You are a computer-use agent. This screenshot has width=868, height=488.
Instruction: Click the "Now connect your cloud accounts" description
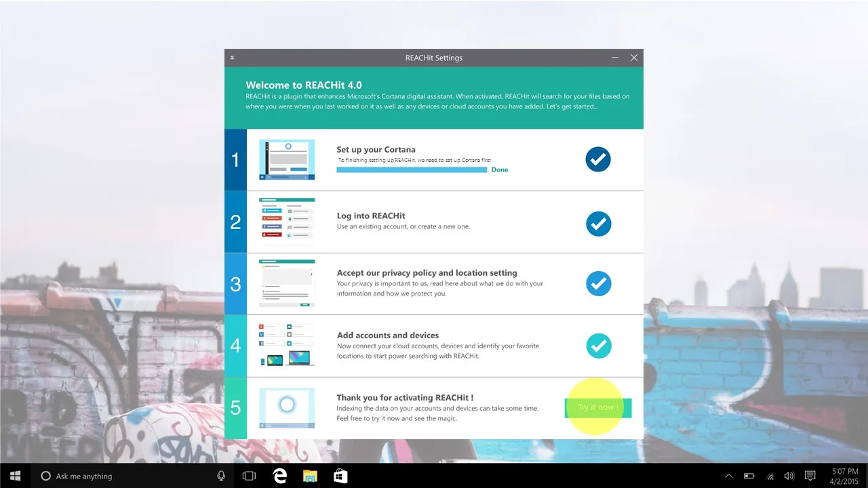point(438,351)
